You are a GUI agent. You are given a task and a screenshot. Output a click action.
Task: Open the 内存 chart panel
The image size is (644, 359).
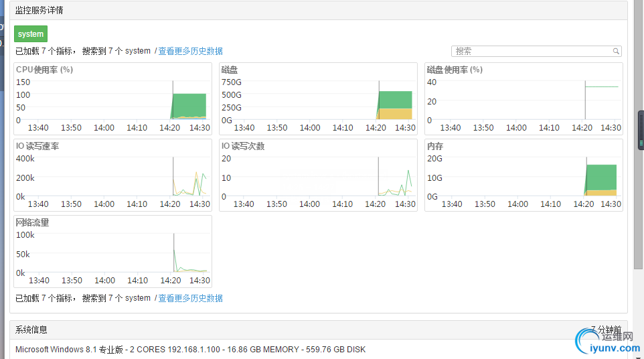(524, 175)
